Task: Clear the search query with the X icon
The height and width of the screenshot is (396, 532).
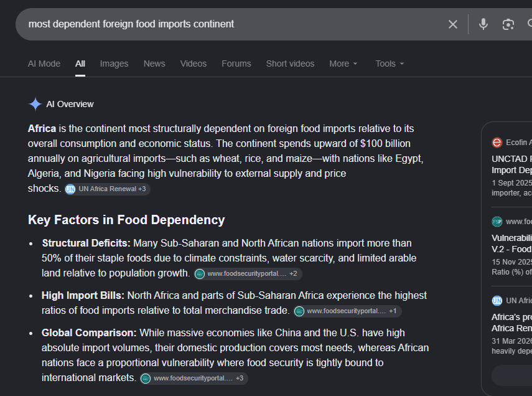Action: point(452,24)
